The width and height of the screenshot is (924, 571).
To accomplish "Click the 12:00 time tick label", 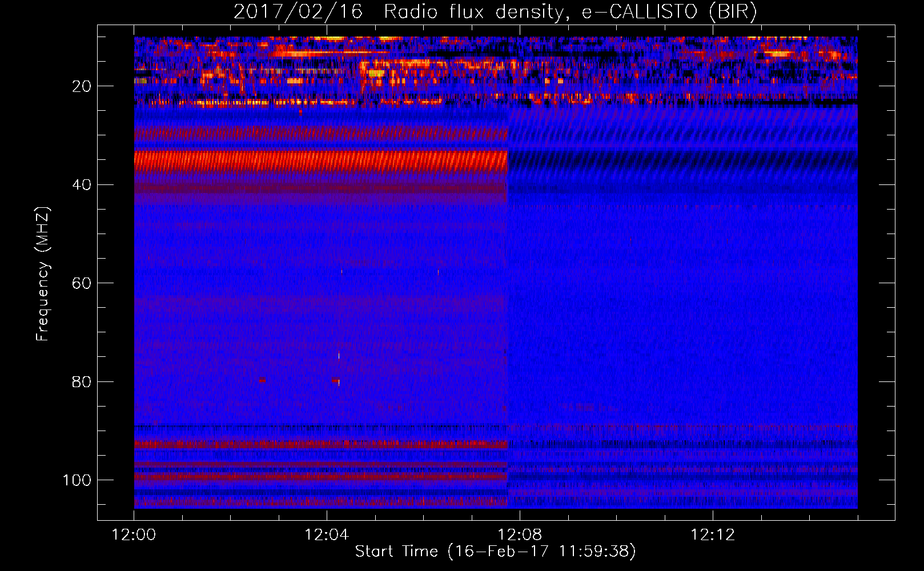I will click(134, 535).
